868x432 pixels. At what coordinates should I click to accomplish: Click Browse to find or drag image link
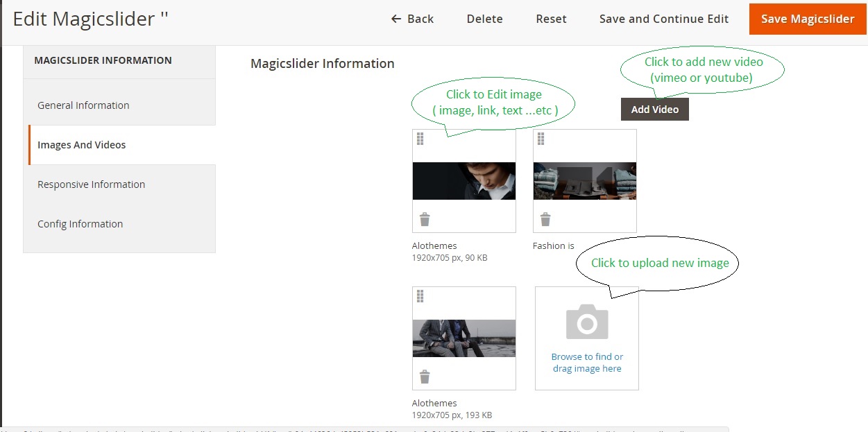pos(587,363)
